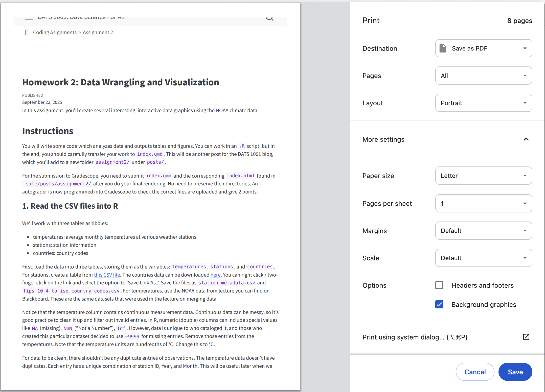The width and height of the screenshot is (545, 392).
Task: Click 'this CSV file' link in preview
Action: point(107,275)
